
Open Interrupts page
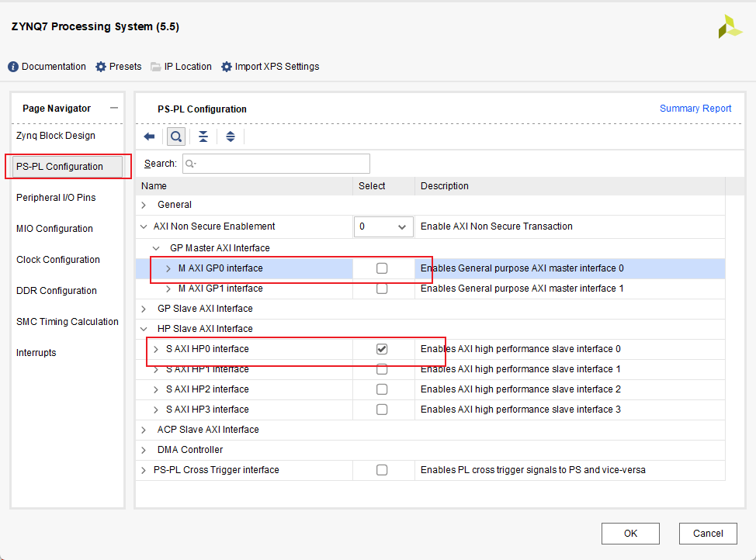pos(36,353)
